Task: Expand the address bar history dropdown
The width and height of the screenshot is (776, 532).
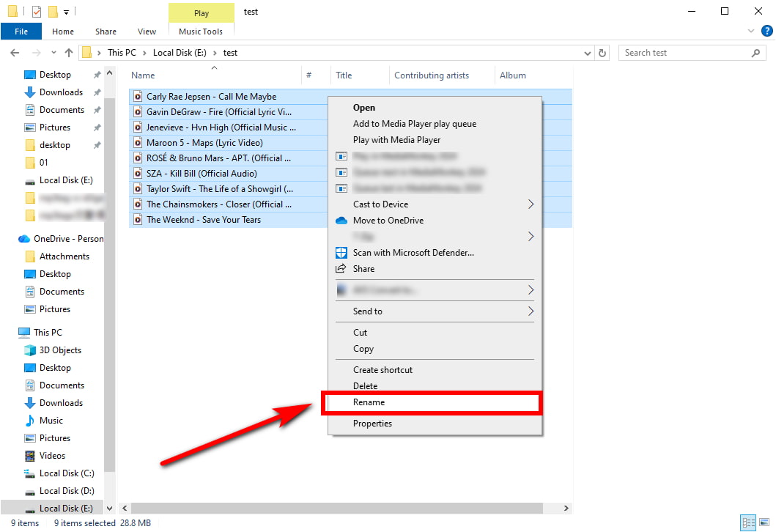Action: pos(588,53)
